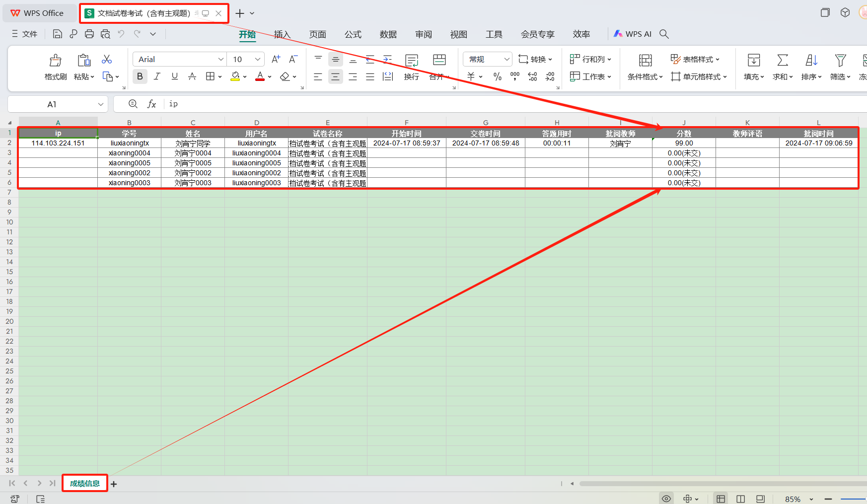The width and height of the screenshot is (867, 504).
Task: Click the percent style icon
Action: [497, 76]
